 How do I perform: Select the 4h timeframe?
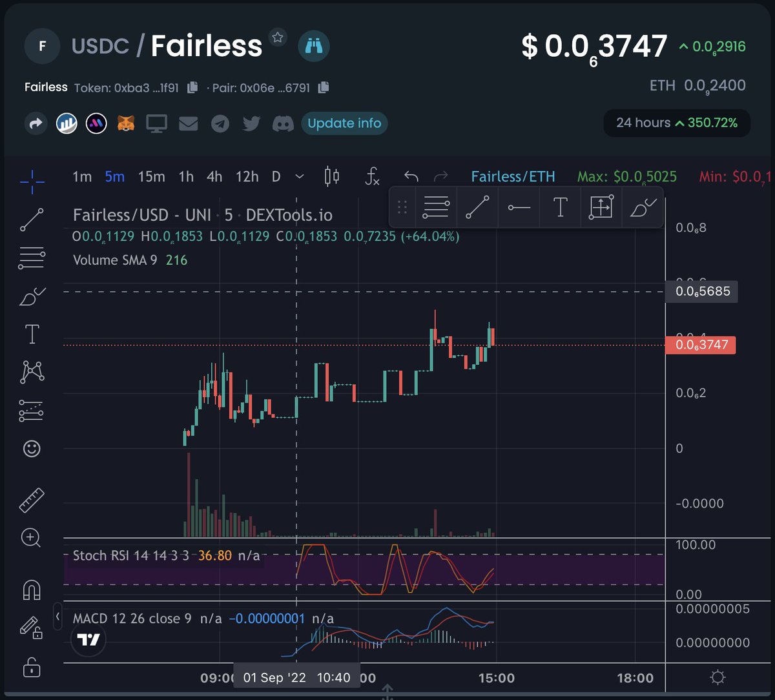pos(214,176)
